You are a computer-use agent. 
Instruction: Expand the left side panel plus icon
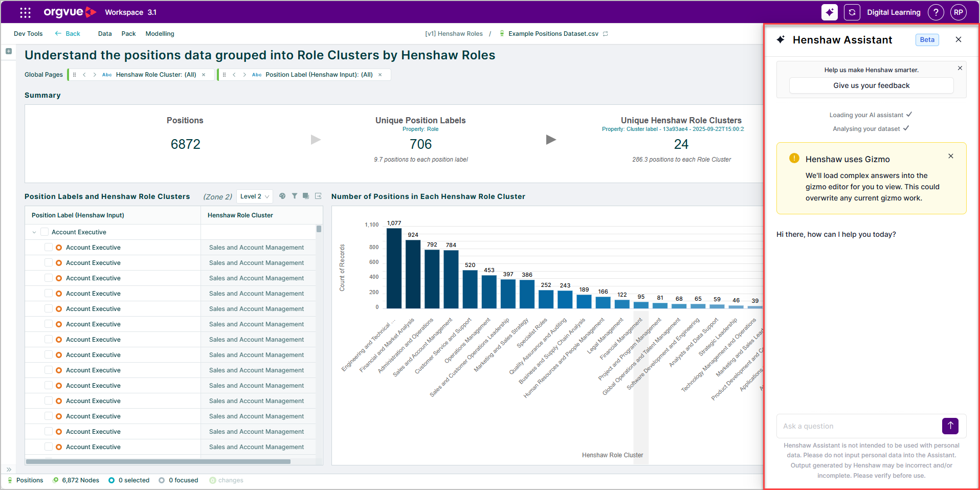[9, 51]
